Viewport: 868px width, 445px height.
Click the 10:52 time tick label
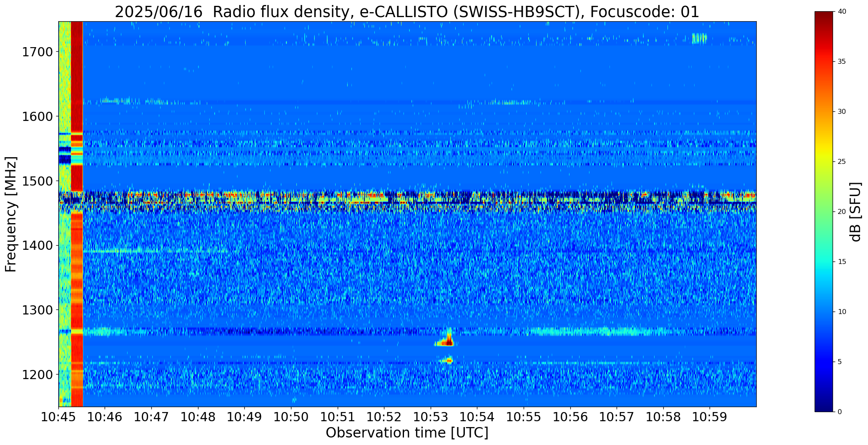[384, 417]
